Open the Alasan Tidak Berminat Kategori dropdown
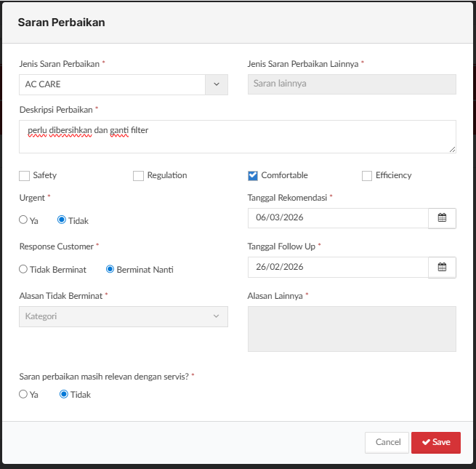476x469 pixels. coord(124,316)
